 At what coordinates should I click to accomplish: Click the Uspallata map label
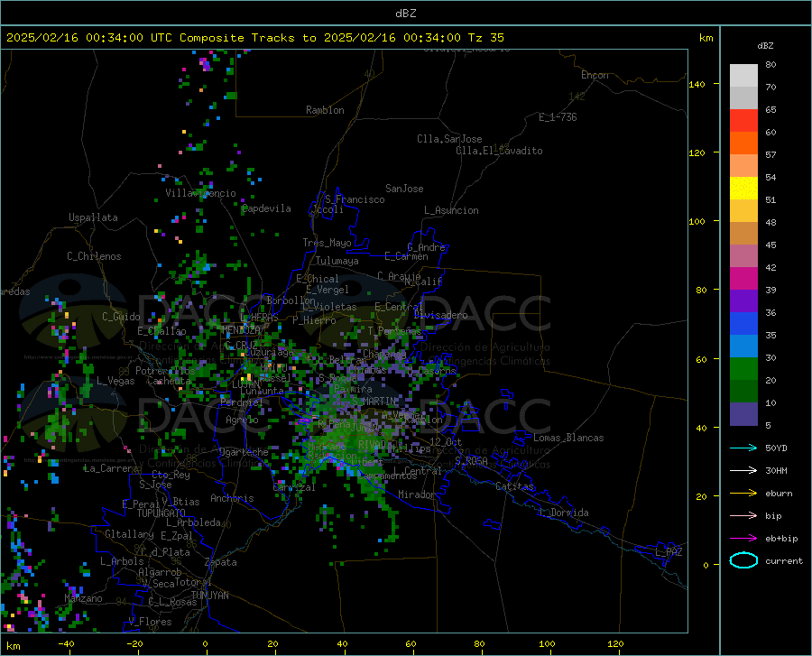93,217
